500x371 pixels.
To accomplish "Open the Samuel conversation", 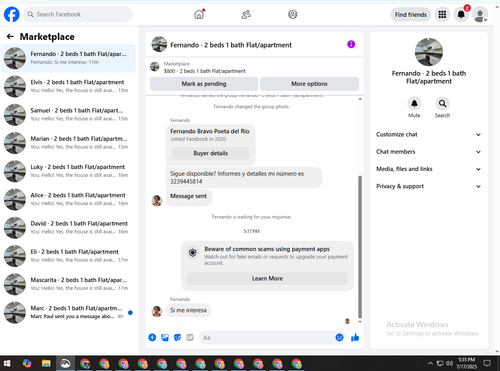I will (x=68, y=115).
